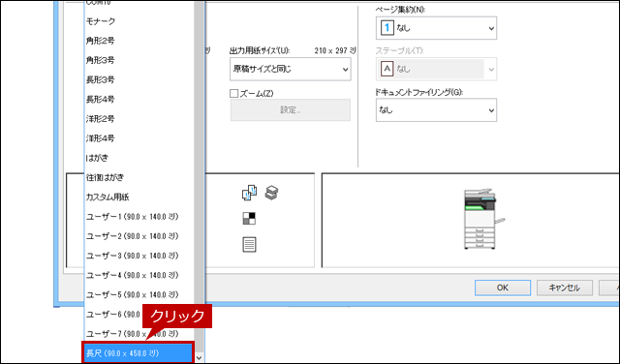Choose 長形3号 from paper list
The height and width of the screenshot is (364, 620).
(139, 79)
